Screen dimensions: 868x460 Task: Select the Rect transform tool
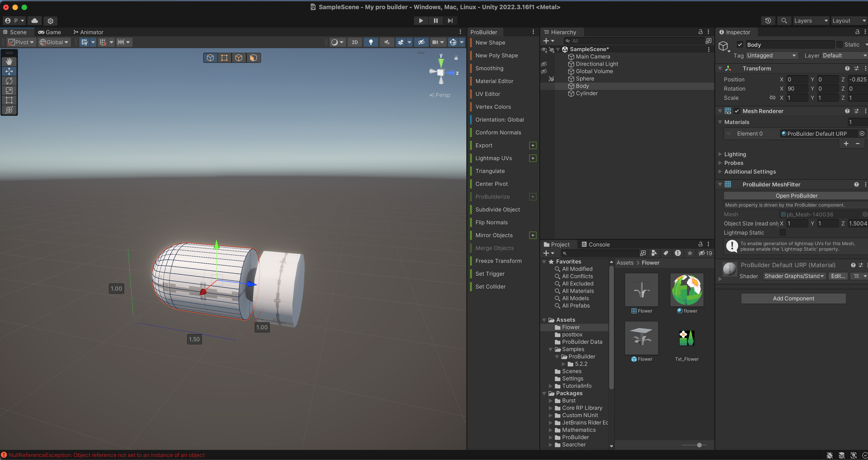(9, 100)
